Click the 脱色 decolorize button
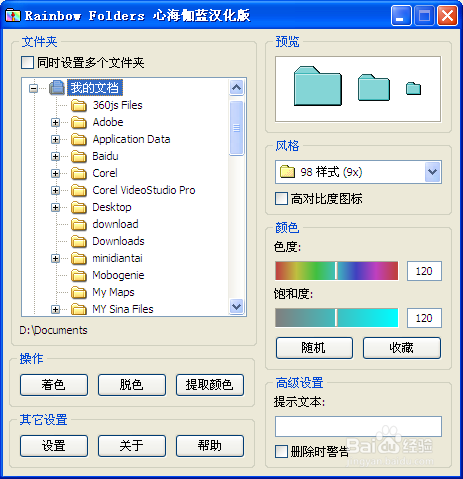The height and width of the screenshot is (479, 463). pos(132,385)
